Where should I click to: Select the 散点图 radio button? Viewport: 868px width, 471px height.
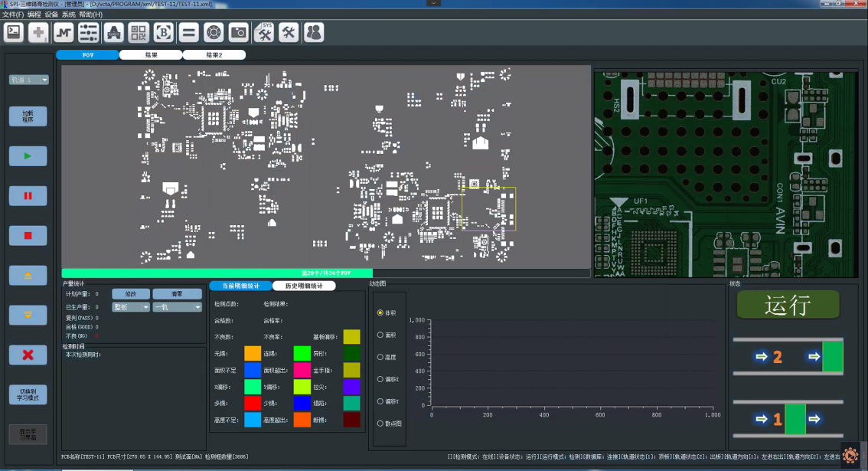point(380,424)
